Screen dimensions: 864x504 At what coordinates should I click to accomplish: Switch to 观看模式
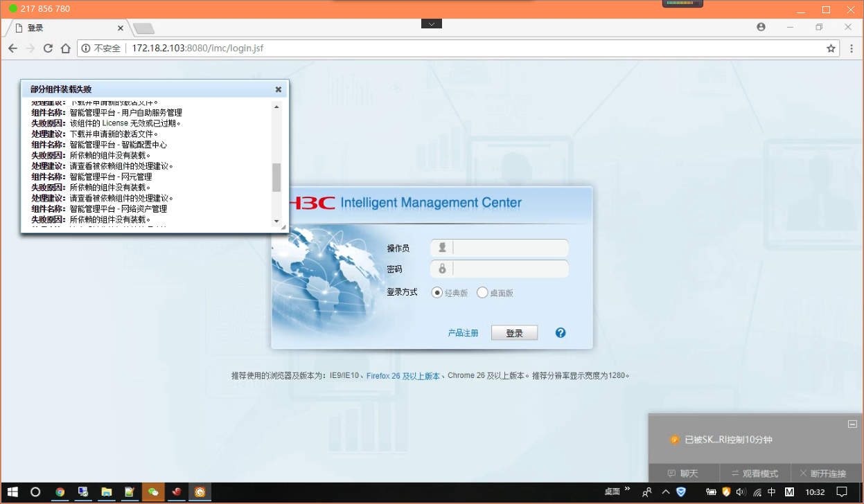click(755, 474)
